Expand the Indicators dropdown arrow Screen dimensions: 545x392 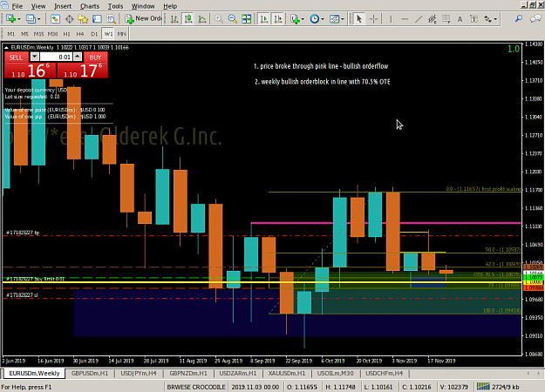303,19
